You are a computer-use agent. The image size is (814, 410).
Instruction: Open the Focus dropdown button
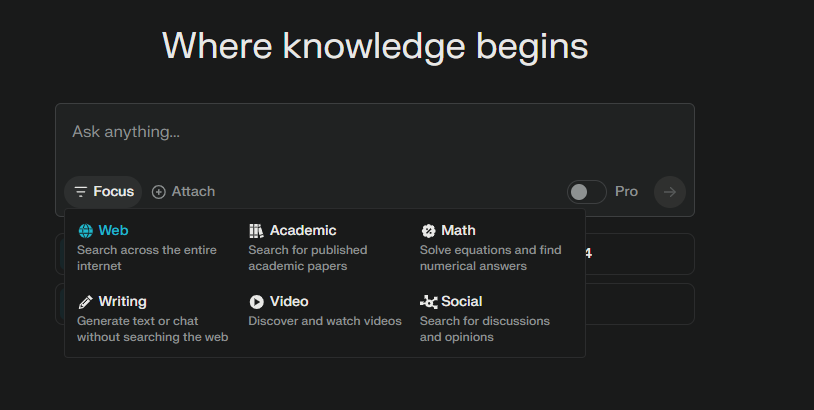(x=103, y=192)
